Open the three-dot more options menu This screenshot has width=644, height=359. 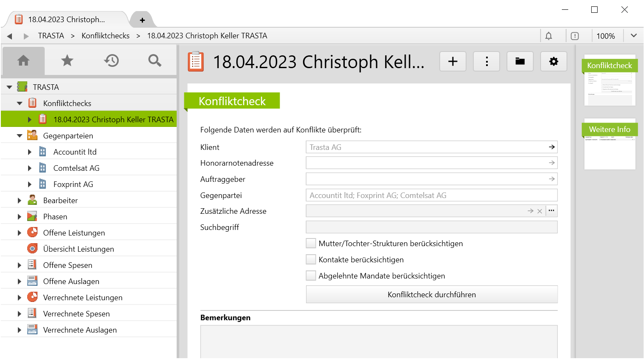coord(487,62)
